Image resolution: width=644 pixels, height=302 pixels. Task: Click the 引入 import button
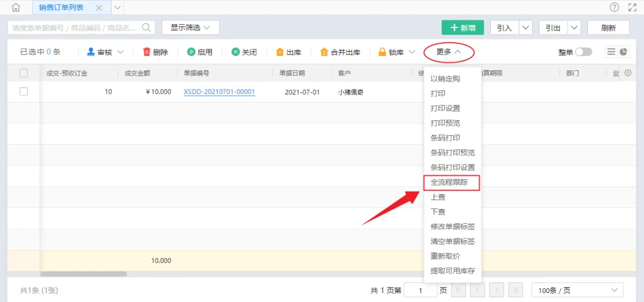click(x=505, y=27)
